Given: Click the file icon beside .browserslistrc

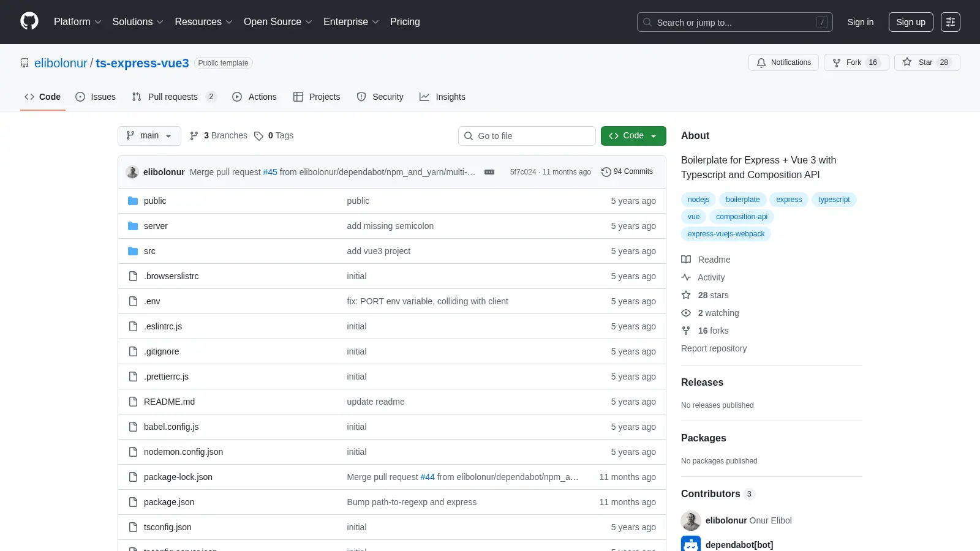Looking at the screenshot, I should point(133,276).
